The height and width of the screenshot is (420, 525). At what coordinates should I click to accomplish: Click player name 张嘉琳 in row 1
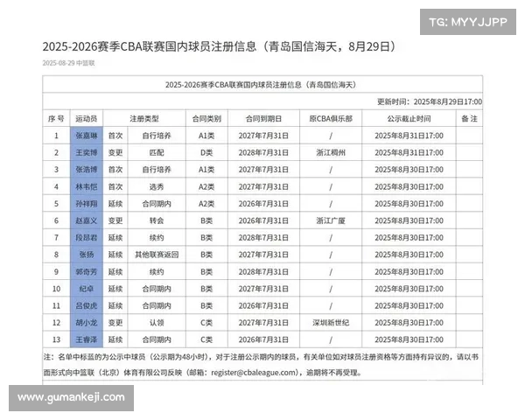87,136
